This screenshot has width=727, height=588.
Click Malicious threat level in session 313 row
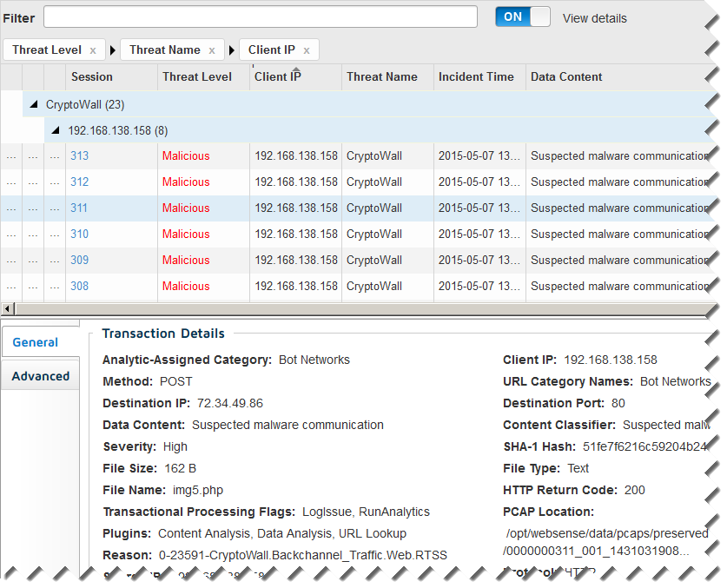coord(186,155)
